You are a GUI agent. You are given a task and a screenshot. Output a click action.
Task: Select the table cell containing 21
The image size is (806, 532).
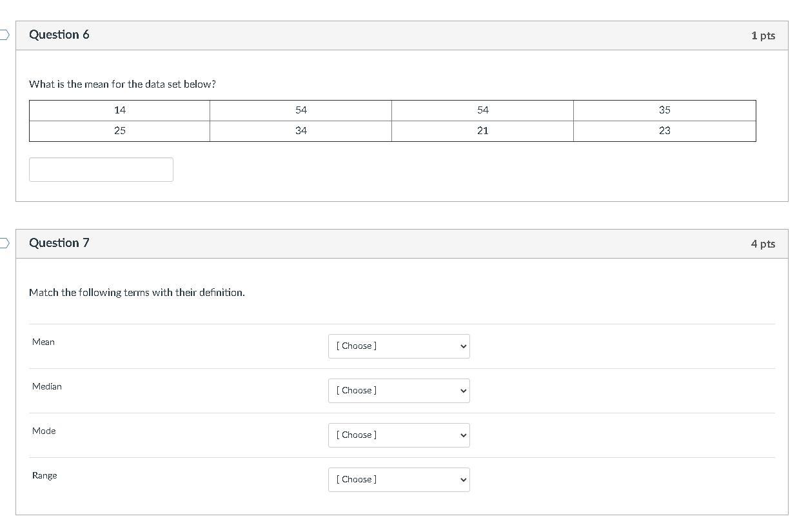click(482, 131)
